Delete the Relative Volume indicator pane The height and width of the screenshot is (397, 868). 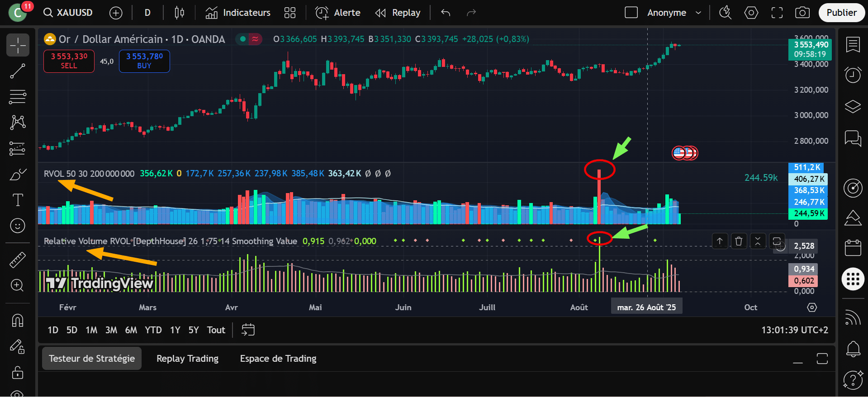pyautogui.click(x=739, y=241)
